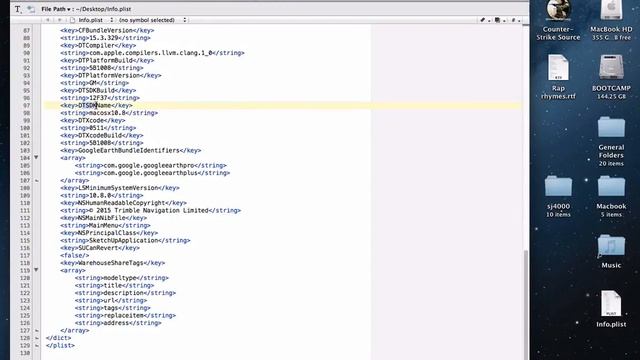640x360 pixels.
Task: Click the LSMinimumSystemVersion key line
Action: (x=120, y=188)
